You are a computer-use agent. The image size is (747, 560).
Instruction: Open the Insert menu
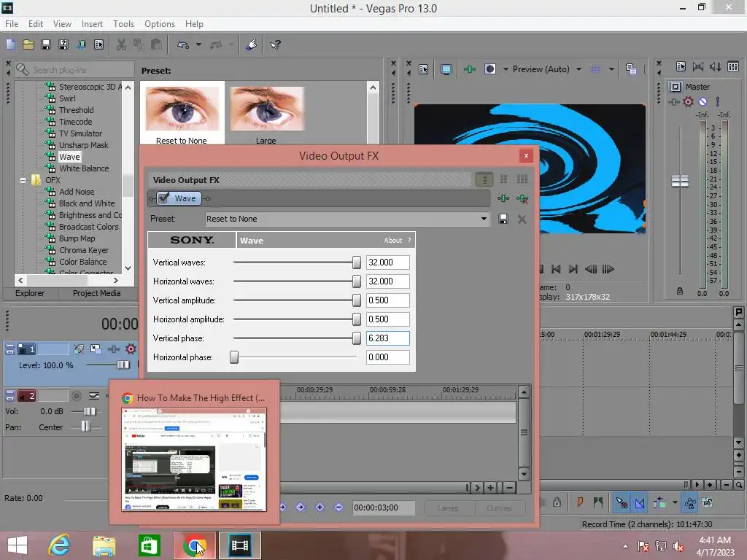(x=92, y=24)
